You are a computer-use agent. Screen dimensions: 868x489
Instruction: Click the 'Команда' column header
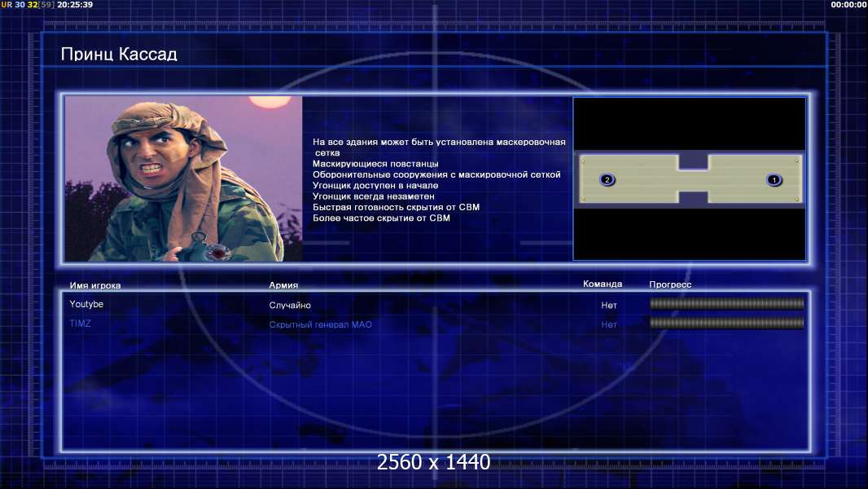coord(603,284)
